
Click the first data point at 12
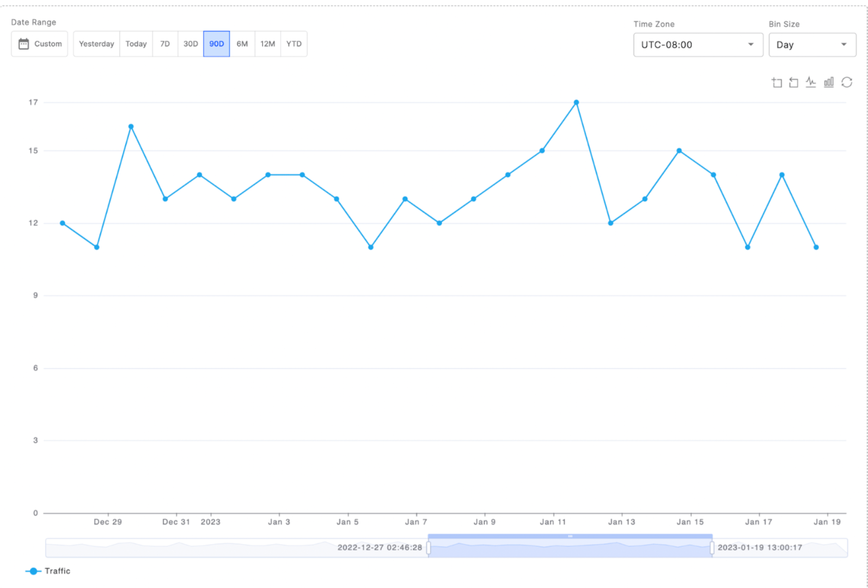click(x=63, y=223)
